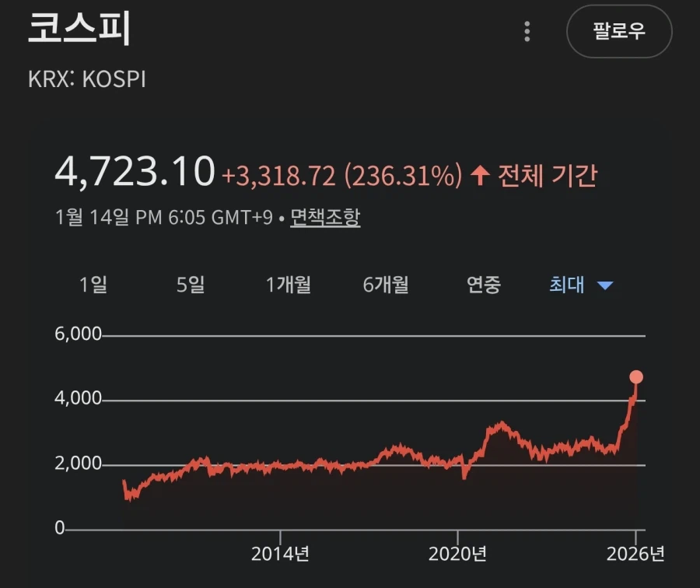Toggle following with the 팔로우 button
Screen dimensions: 700x588
pos(620,32)
